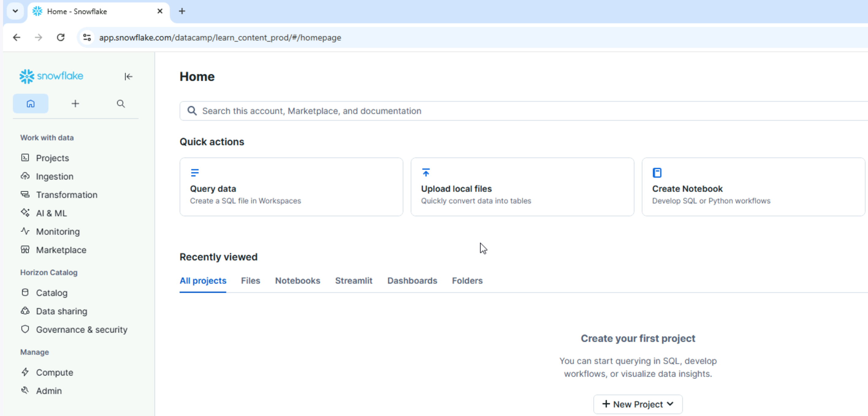The width and height of the screenshot is (868, 416).
Task: Select the Admin icon in the sidebar
Action: (25, 391)
